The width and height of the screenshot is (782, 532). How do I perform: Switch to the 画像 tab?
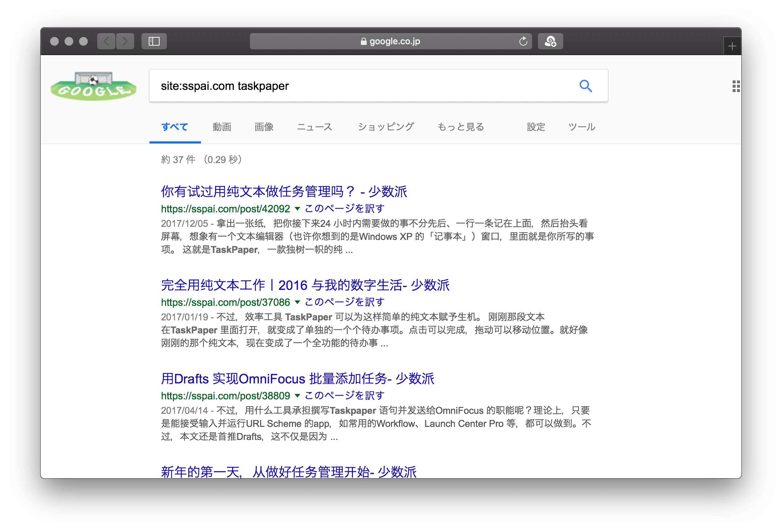click(x=264, y=127)
